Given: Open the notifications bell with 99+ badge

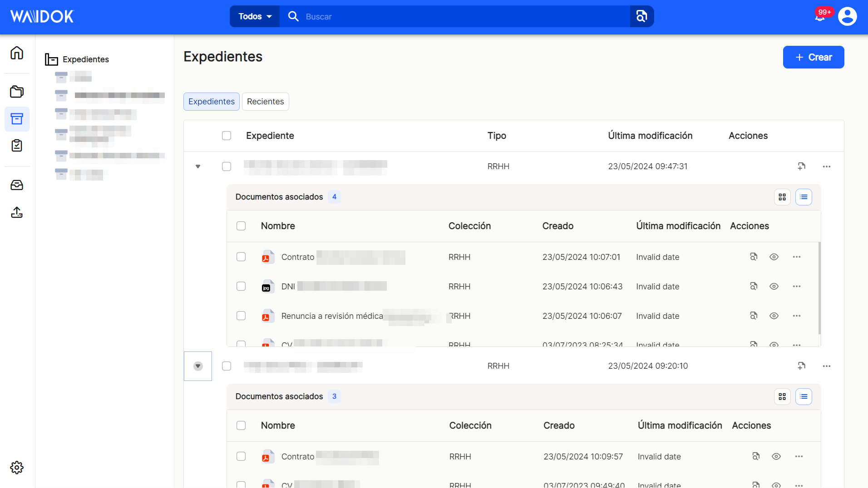Looking at the screenshot, I should [x=820, y=16].
